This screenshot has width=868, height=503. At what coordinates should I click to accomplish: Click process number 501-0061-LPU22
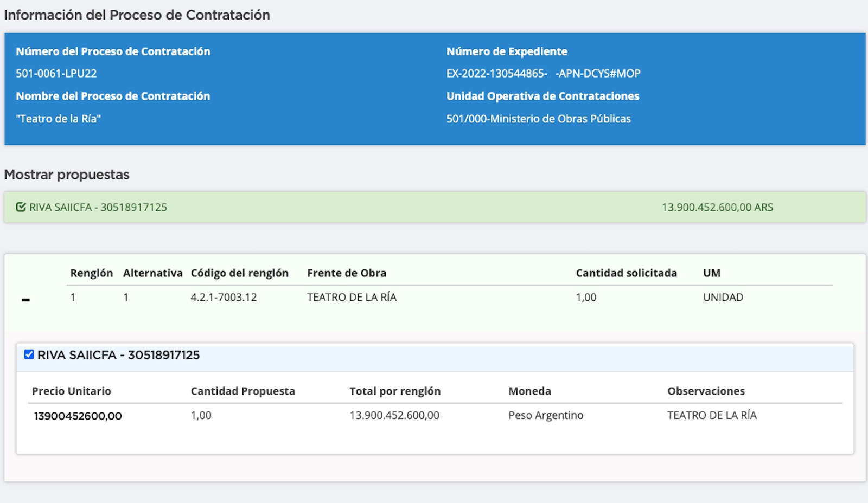pyautogui.click(x=56, y=73)
